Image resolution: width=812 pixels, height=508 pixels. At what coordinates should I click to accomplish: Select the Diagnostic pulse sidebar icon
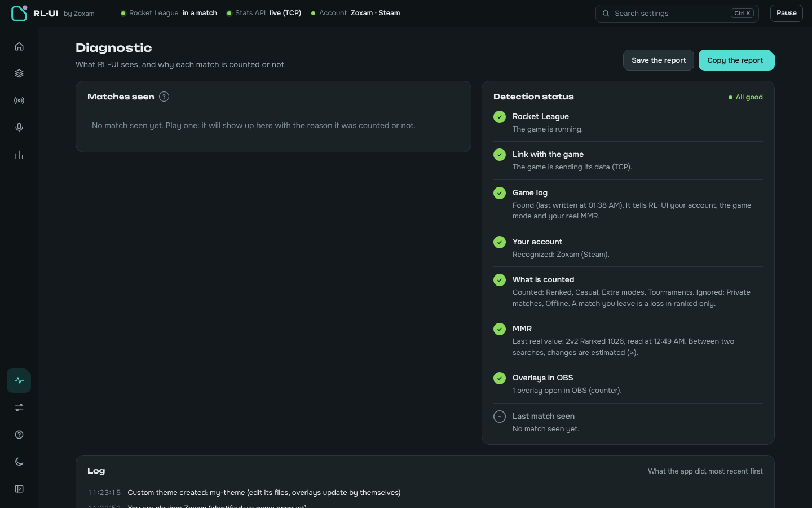(19, 380)
